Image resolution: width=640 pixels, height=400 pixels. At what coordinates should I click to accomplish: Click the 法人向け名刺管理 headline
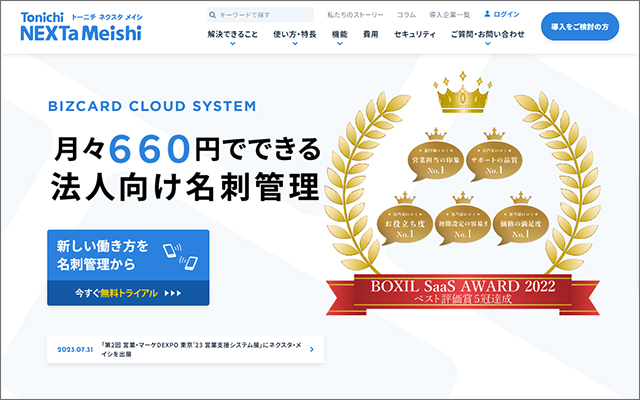[186, 187]
